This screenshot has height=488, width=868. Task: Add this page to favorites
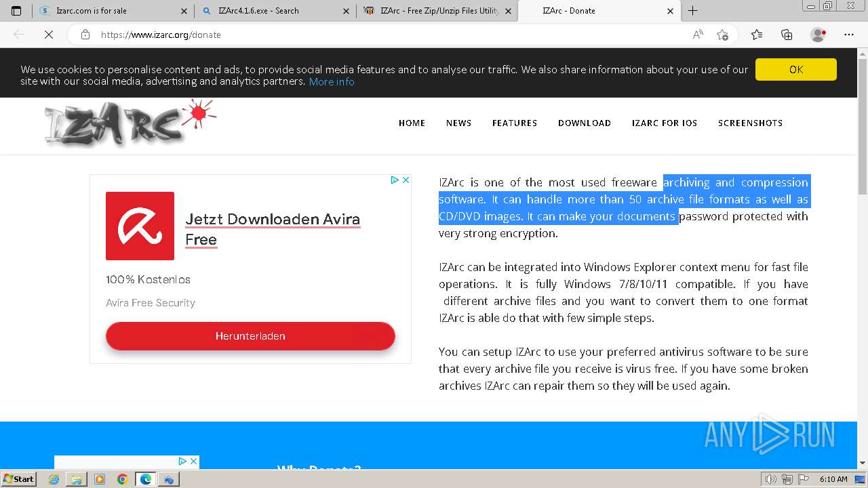click(x=722, y=35)
